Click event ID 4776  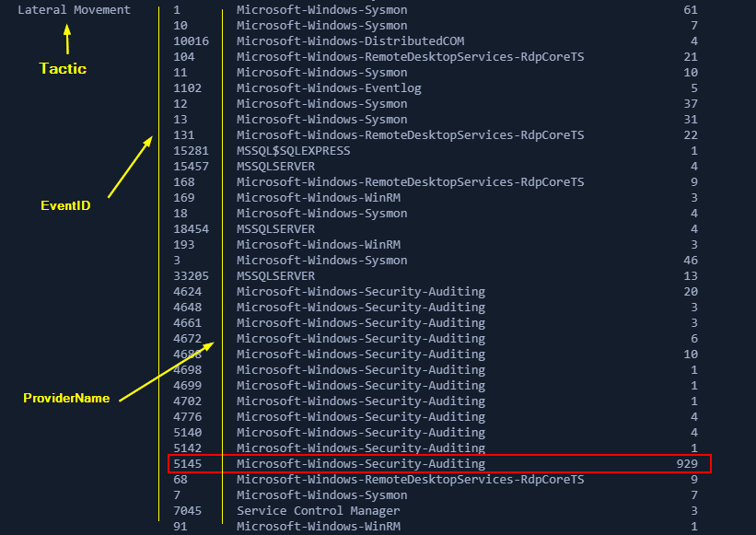pyautogui.click(x=188, y=417)
